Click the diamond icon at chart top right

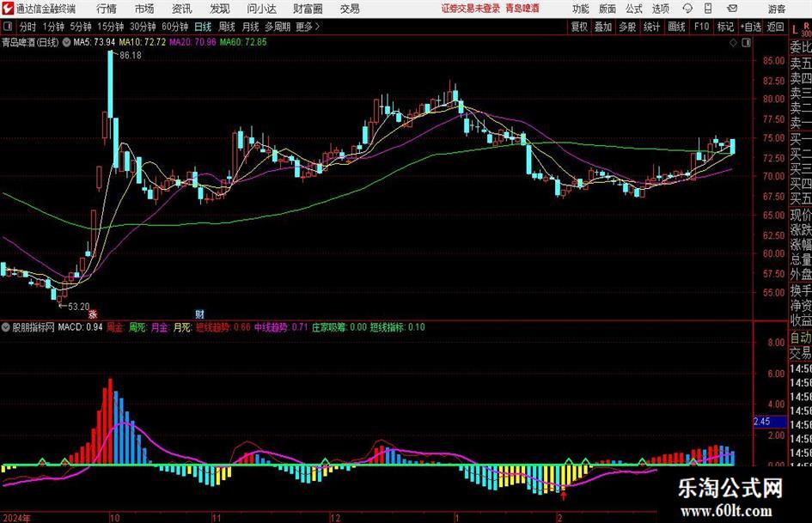coord(733,43)
